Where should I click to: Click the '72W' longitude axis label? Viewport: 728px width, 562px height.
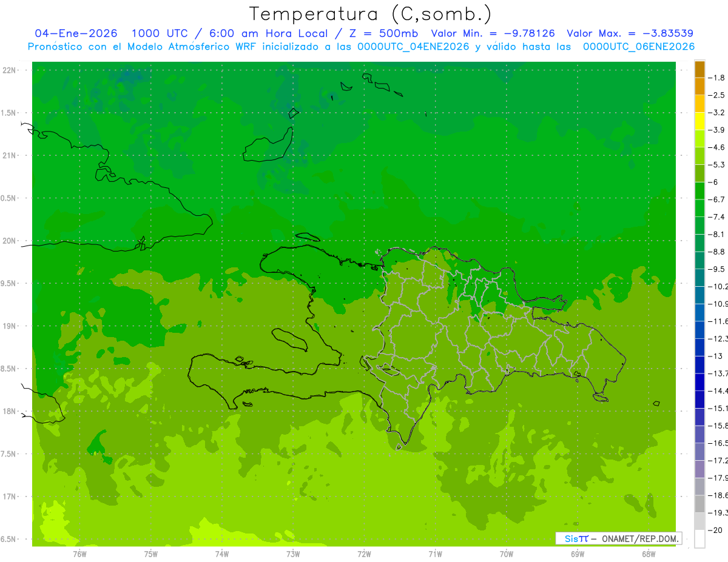(x=364, y=554)
